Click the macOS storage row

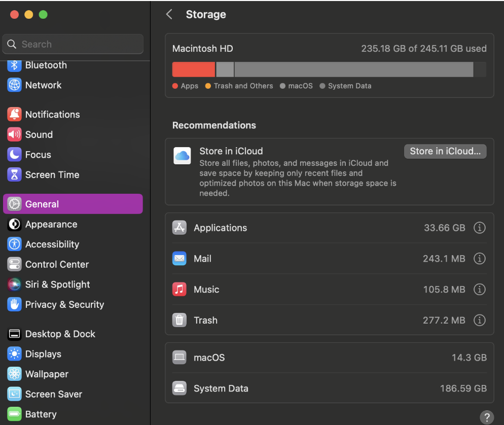coord(329,358)
